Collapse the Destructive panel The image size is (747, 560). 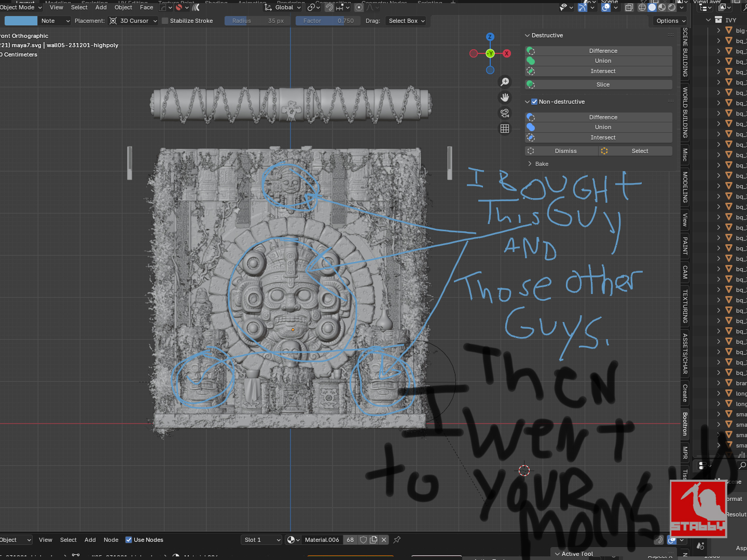coord(528,35)
